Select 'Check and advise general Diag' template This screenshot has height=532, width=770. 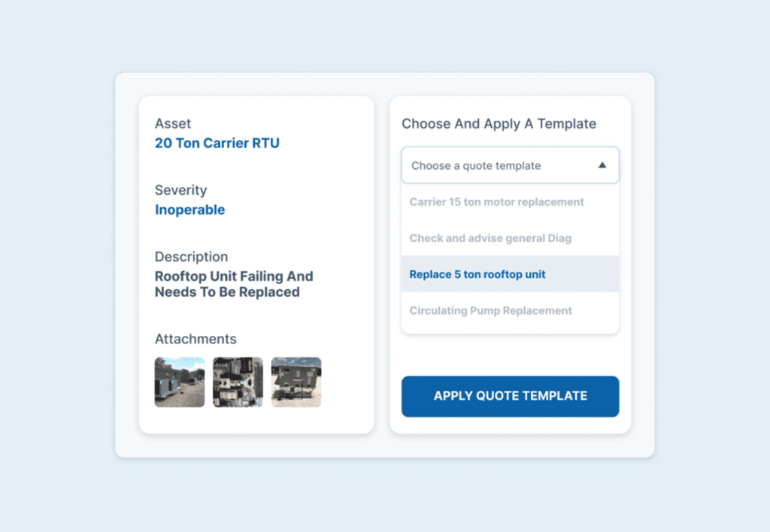pos(490,238)
